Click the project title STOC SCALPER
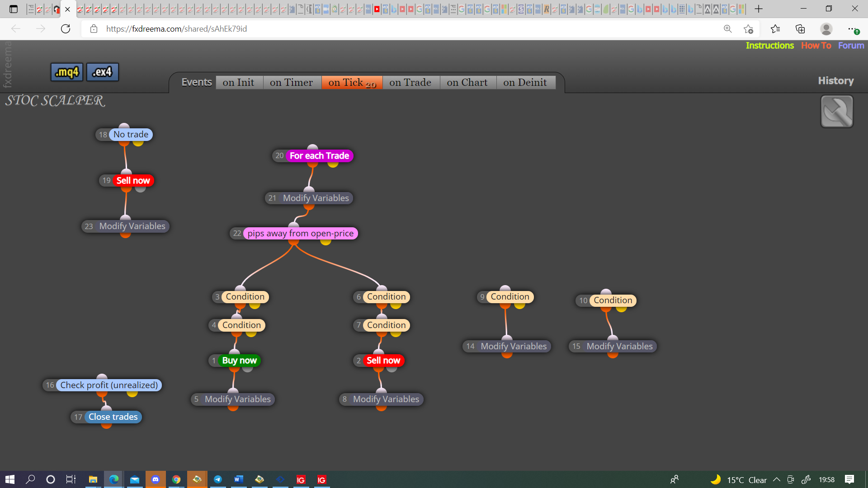This screenshot has width=868, height=488. click(x=55, y=100)
